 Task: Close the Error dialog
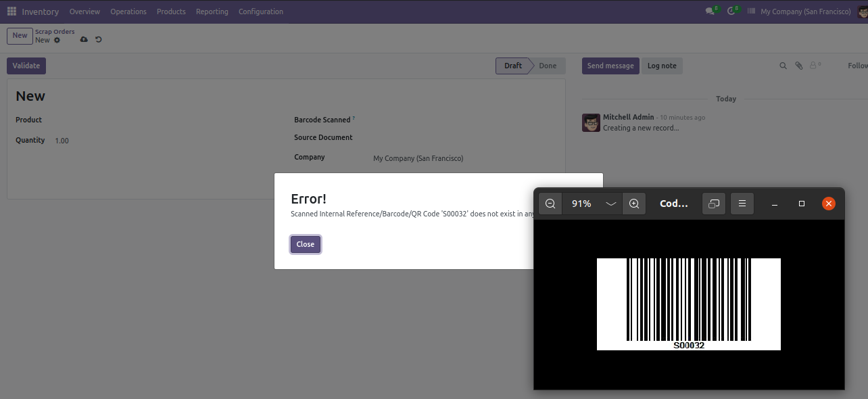306,244
